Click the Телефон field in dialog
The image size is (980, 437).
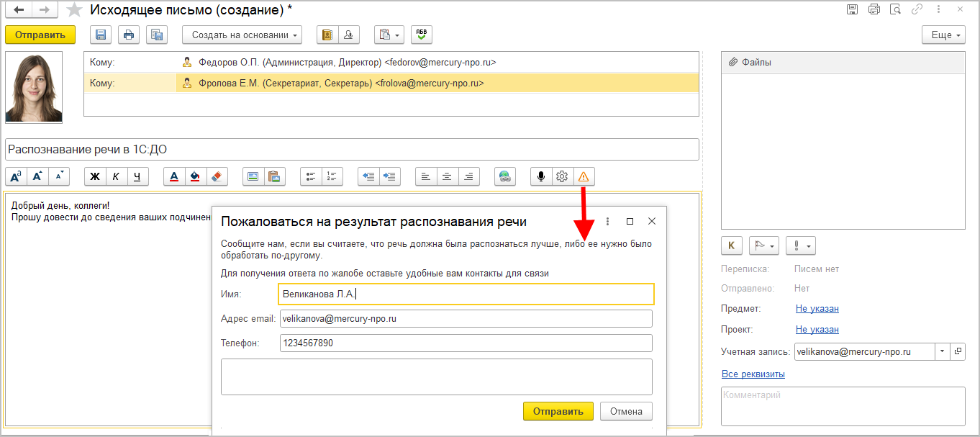coord(466,343)
